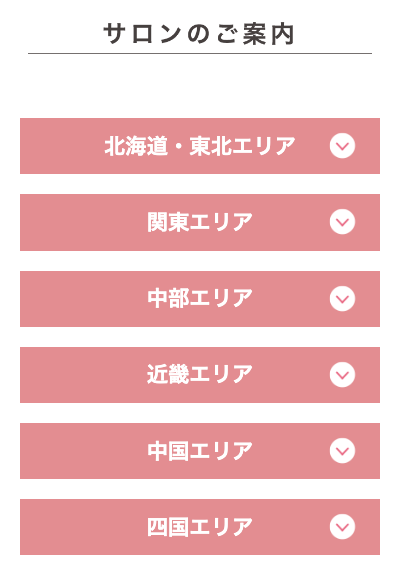Click the down chevron icon on 四国エリア

pyautogui.click(x=342, y=527)
